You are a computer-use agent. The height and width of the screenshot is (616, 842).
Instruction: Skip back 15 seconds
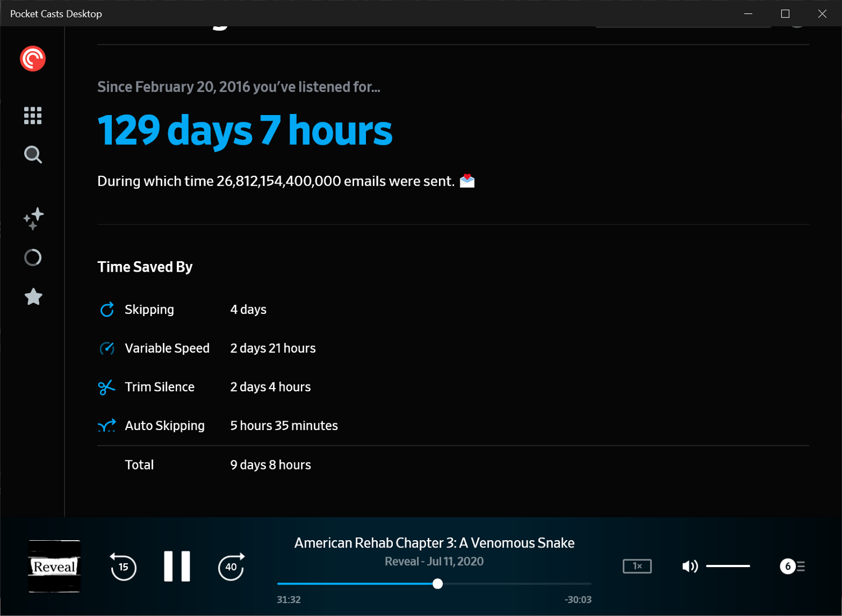coord(123,566)
